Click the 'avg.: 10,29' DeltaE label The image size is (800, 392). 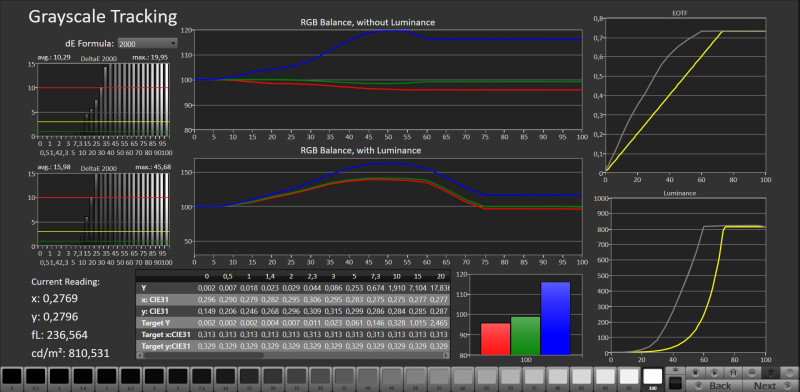pos(54,58)
